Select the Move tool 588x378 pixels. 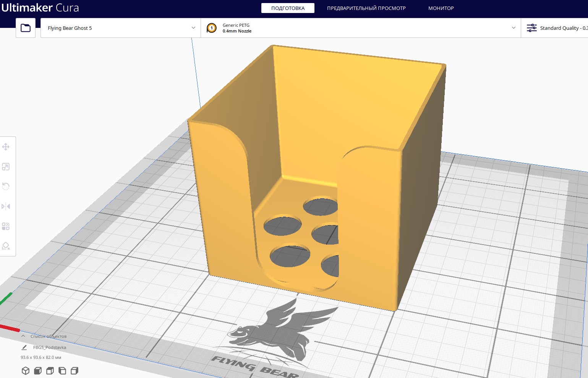6,147
